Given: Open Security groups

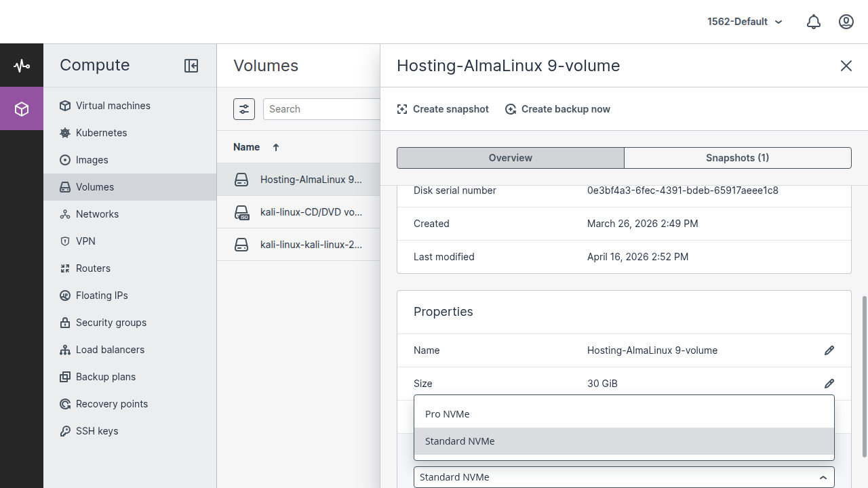Looking at the screenshot, I should point(130,323).
